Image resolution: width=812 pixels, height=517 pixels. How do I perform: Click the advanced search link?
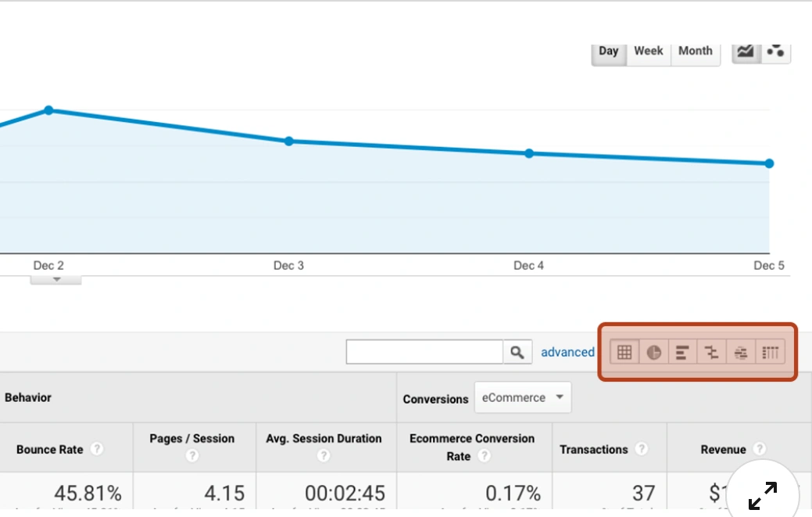coord(568,352)
